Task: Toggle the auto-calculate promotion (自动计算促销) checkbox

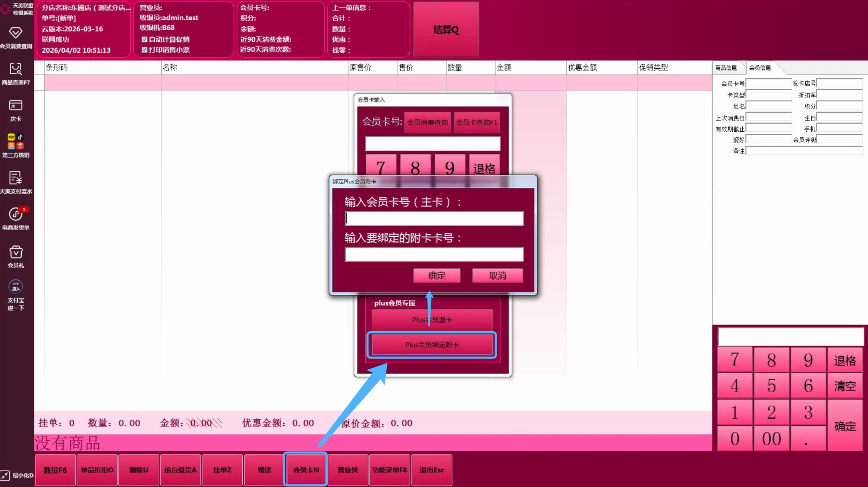Action: (x=144, y=39)
